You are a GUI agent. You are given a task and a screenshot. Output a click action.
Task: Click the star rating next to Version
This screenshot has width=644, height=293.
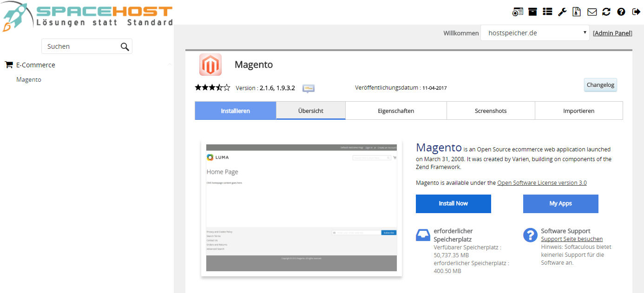[x=212, y=87]
